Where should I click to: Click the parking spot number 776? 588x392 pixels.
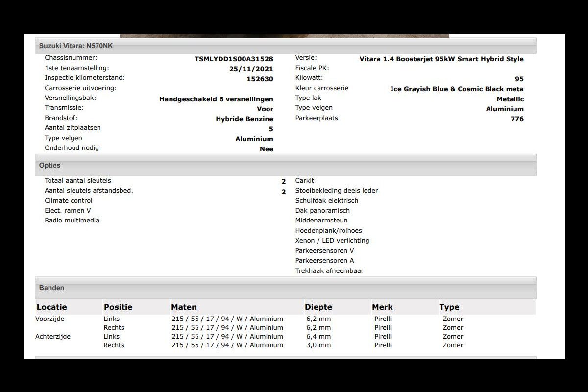pos(517,119)
